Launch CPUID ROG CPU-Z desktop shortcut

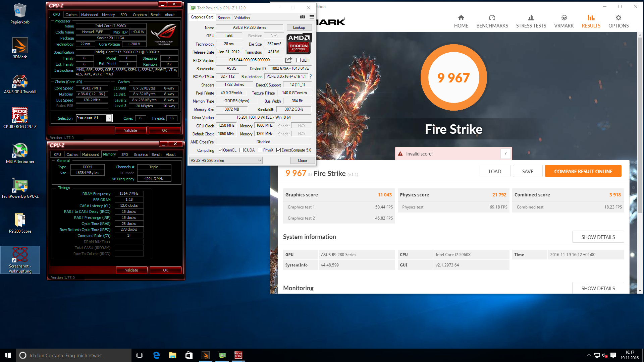click(20, 118)
